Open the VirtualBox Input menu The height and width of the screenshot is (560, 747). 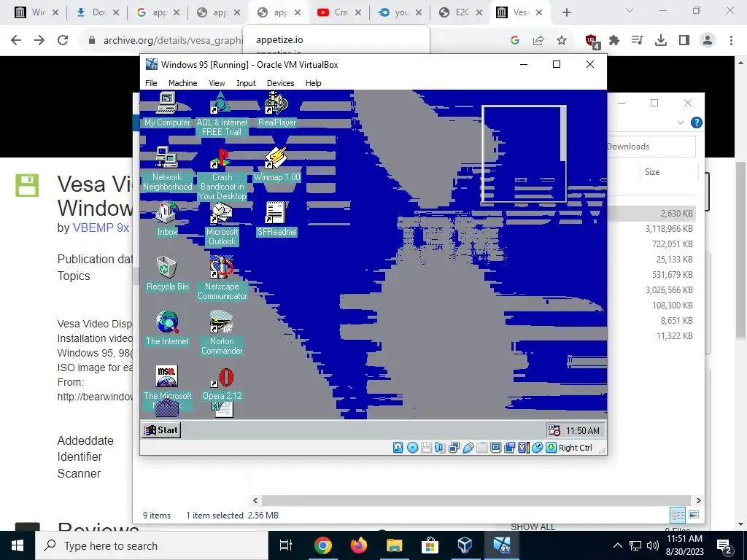[247, 83]
